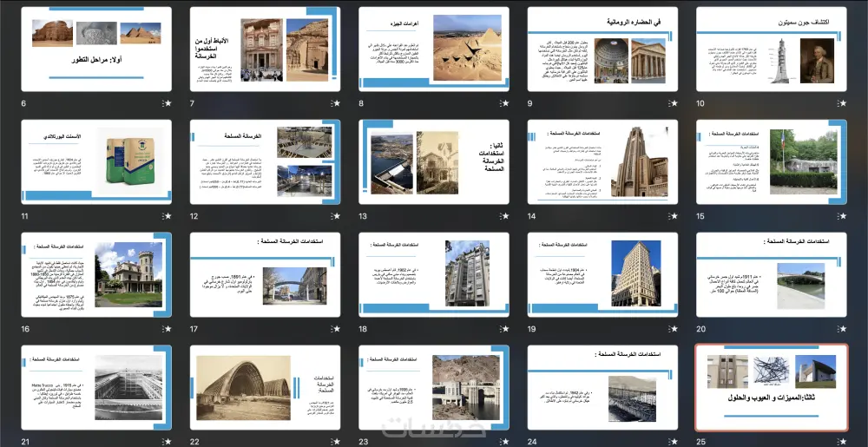Click the transition star below slide 10
This screenshot has width=868, height=447.
(x=841, y=103)
